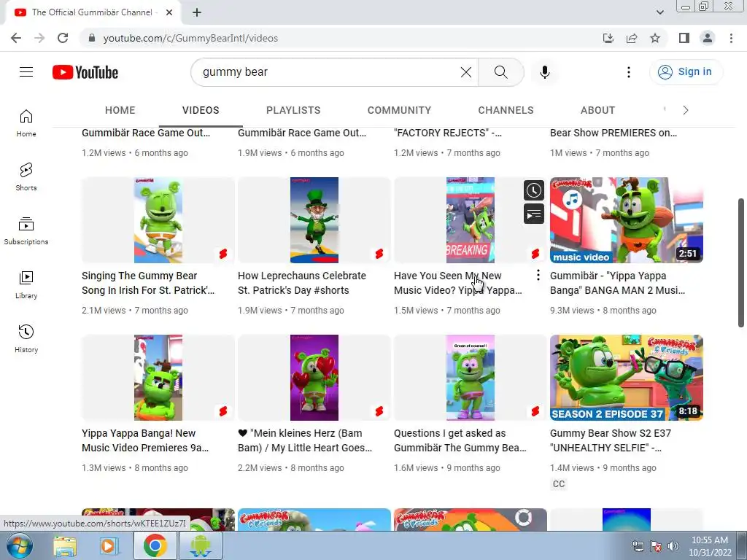Expand the tab search chevron in title bar
This screenshot has height=560, width=747.
(659, 12)
